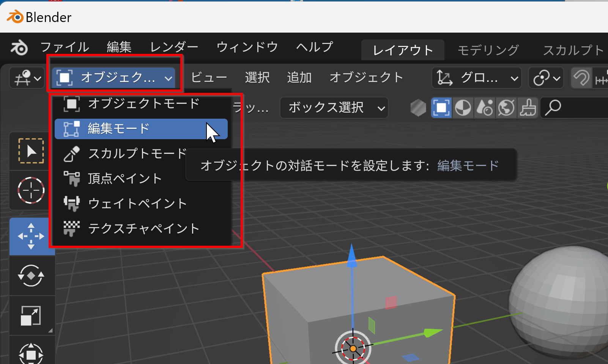Click the green Y-axis gizmo arrow
Screen dimensions: 608x364
pyautogui.click(x=433, y=333)
